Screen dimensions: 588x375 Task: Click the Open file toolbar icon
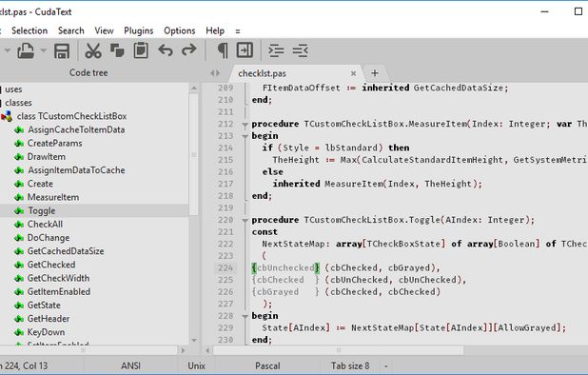[x=26, y=50]
